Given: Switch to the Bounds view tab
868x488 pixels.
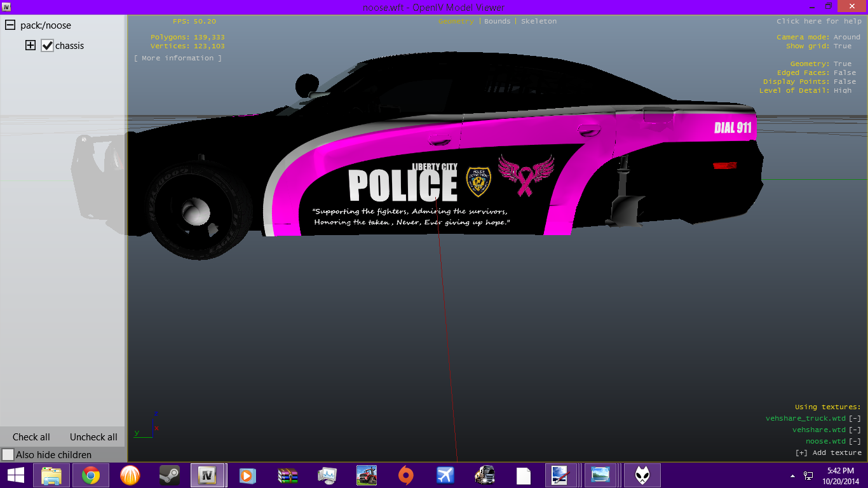Looking at the screenshot, I should coord(497,22).
